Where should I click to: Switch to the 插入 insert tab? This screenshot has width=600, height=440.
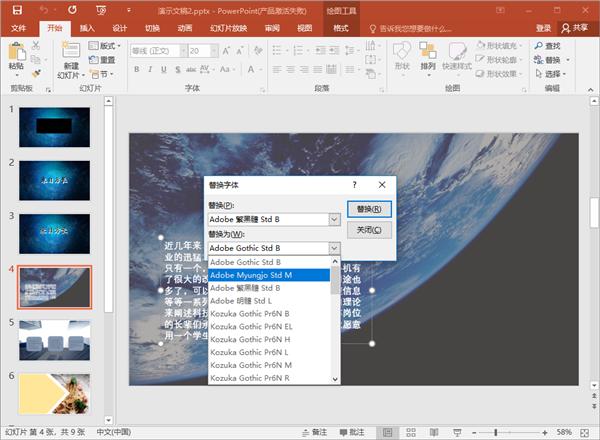(87, 28)
